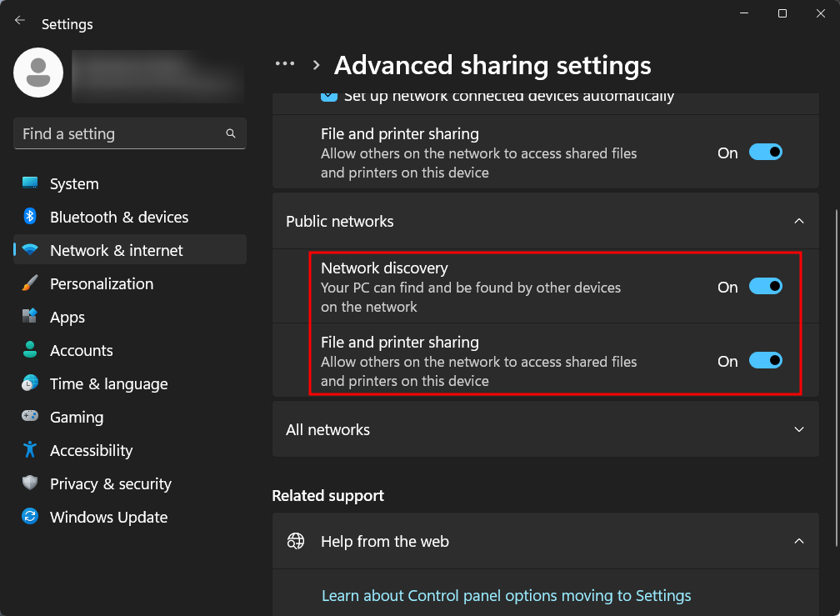This screenshot has height=616, width=840.
Task: Toggle File and printer sharing for private networks
Action: (x=766, y=152)
